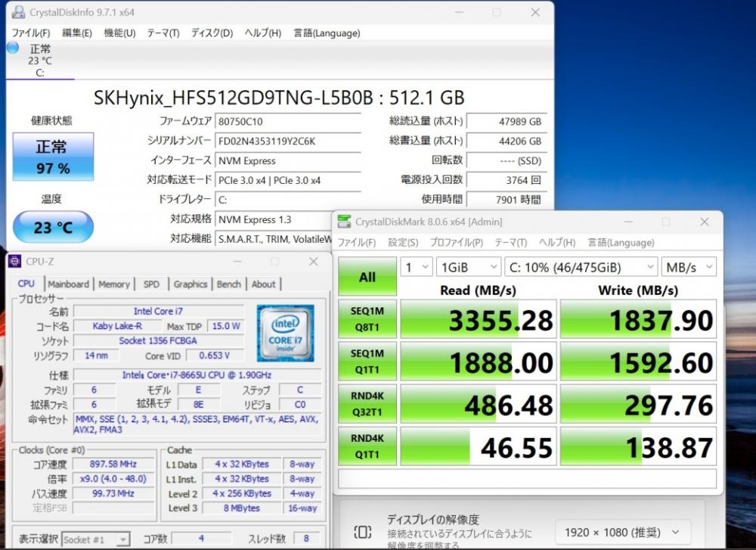756x550 pixels.
Task: Click total host reads value 47989 GB
Action: [x=507, y=121]
